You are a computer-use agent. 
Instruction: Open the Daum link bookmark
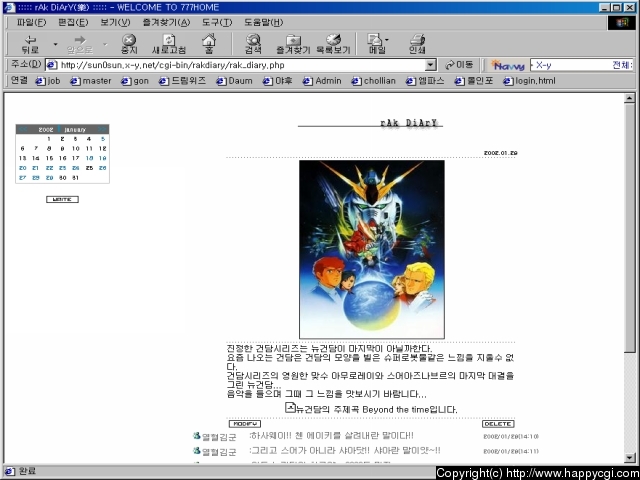click(x=234, y=81)
